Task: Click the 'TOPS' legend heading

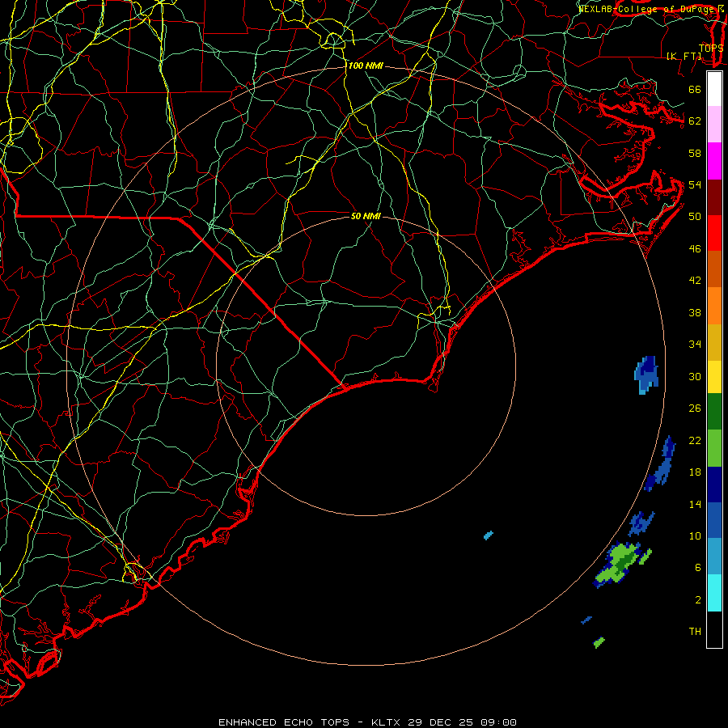Action: 711,48
